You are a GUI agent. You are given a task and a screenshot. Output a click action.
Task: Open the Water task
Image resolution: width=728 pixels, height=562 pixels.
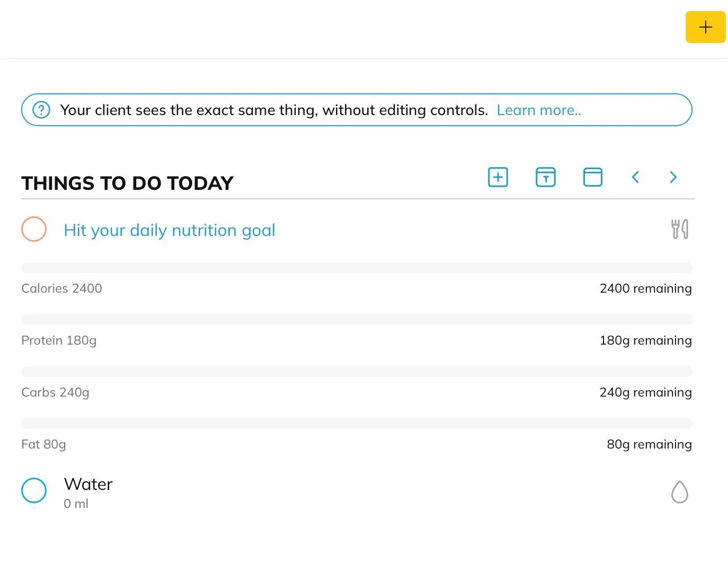tap(88, 484)
